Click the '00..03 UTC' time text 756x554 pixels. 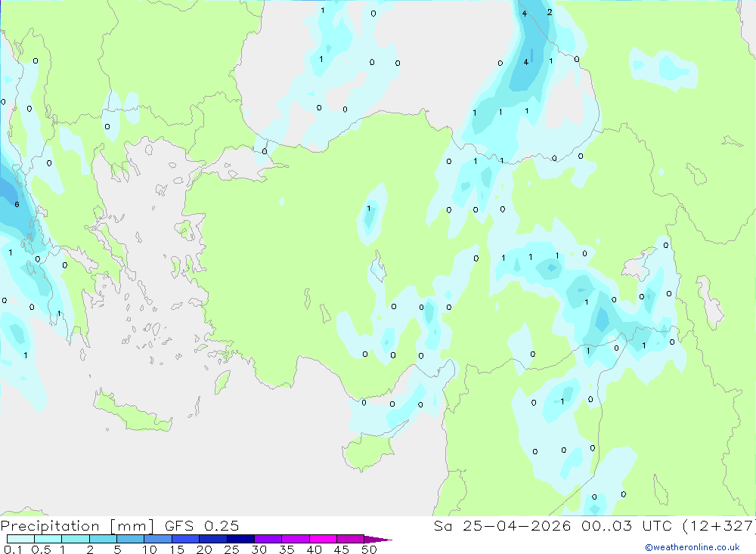(626, 525)
